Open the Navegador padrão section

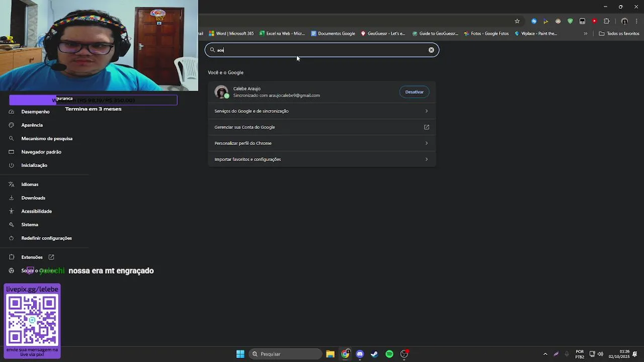[41, 152]
